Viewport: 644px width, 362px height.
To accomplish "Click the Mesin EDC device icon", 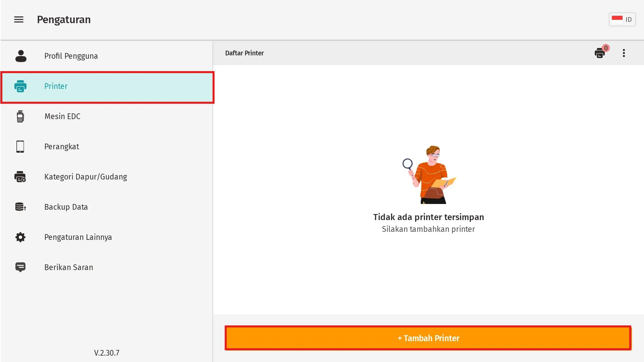I will 20,116.
